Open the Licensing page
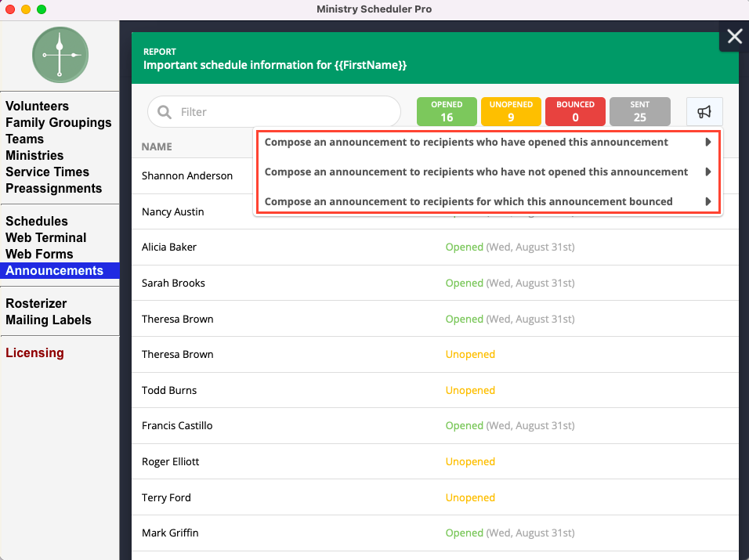 34,352
